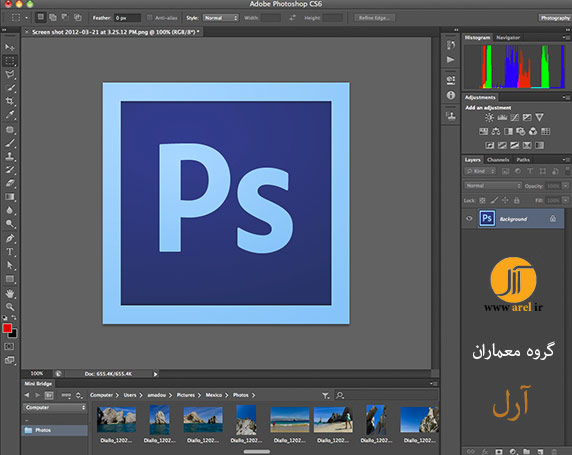Screen dimensions: 572x455
Task: Select the Pen tool
Action: click(10, 239)
